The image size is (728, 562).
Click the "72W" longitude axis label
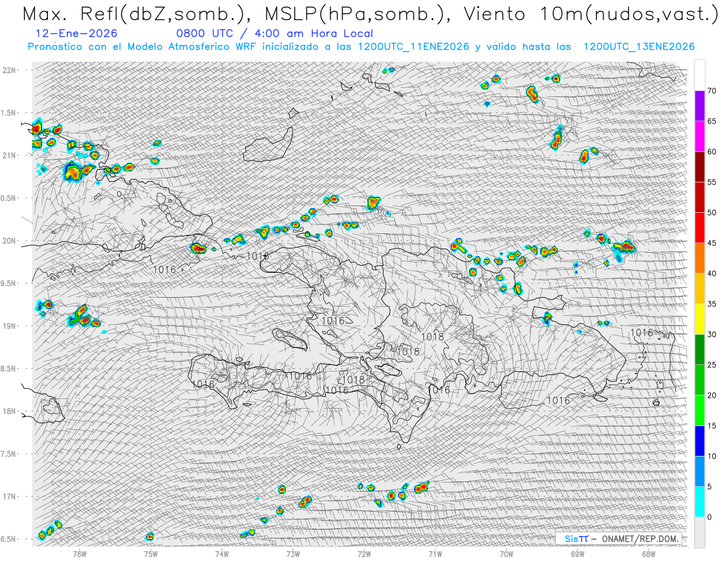tap(364, 553)
